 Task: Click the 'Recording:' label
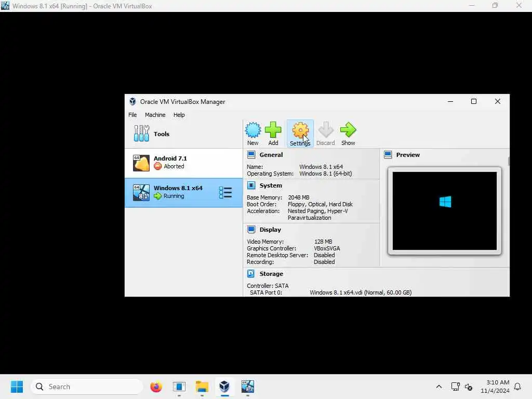pyautogui.click(x=260, y=262)
